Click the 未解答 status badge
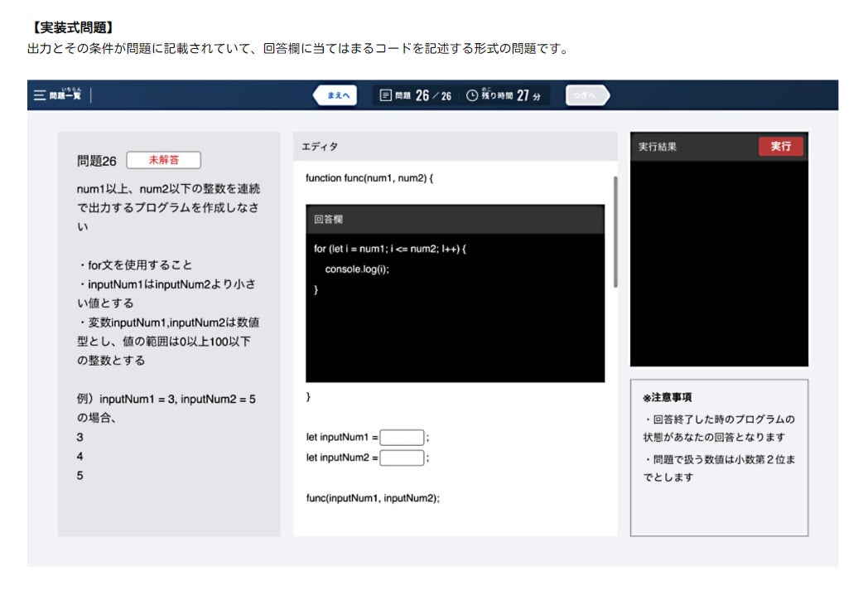 tap(163, 160)
